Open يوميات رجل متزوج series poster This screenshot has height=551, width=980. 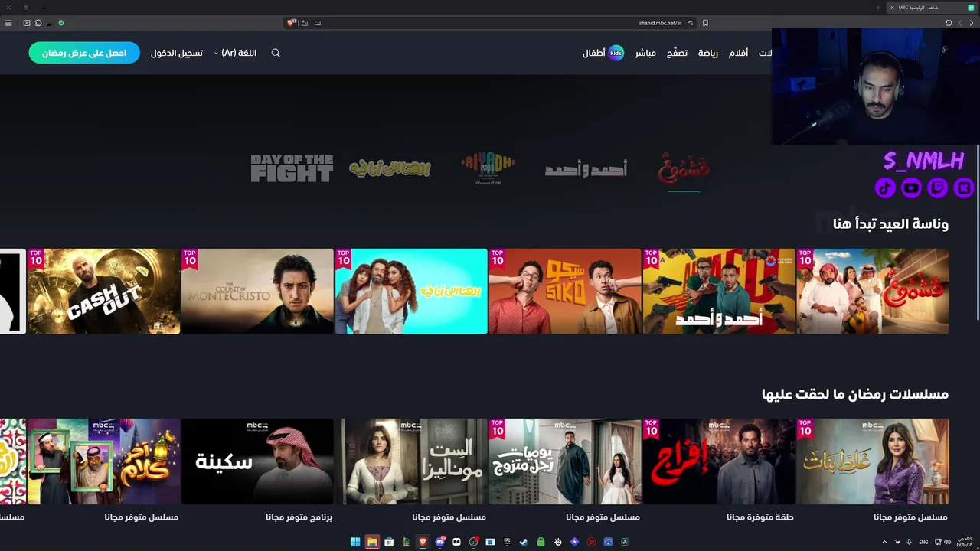point(565,461)
